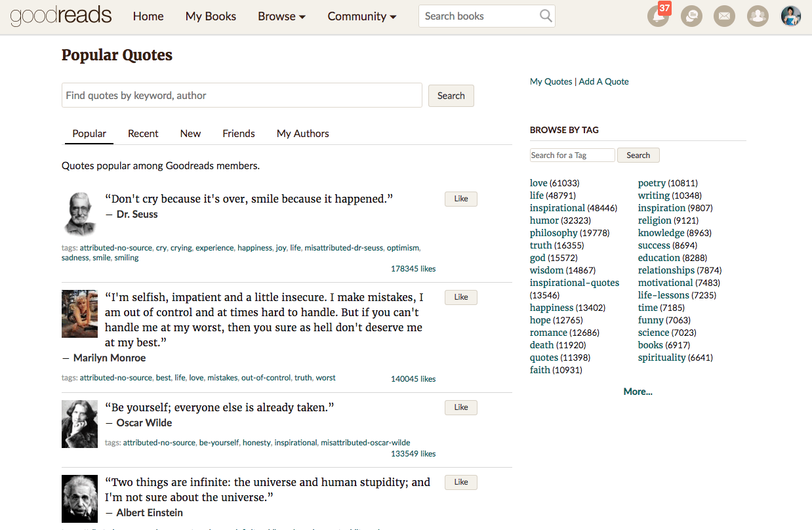
Task: Click More... to see more tags
Action: (638, 392)
